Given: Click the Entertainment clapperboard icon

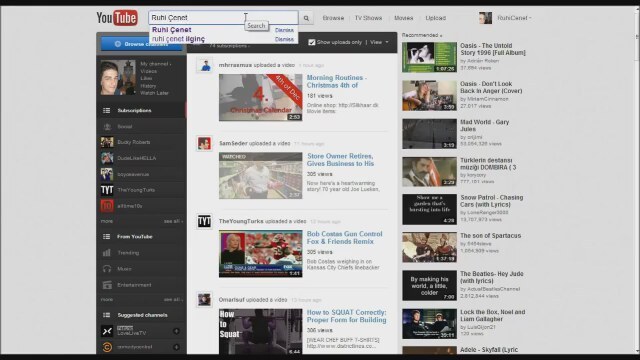Looking at the screenshot, I should point(107,285).
